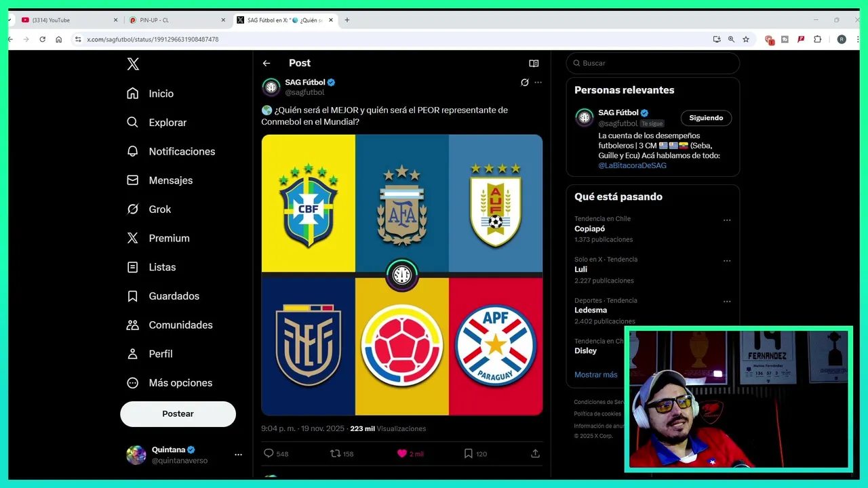Close the YouTube tab
The image size is (868, 488).
point(115,20)
